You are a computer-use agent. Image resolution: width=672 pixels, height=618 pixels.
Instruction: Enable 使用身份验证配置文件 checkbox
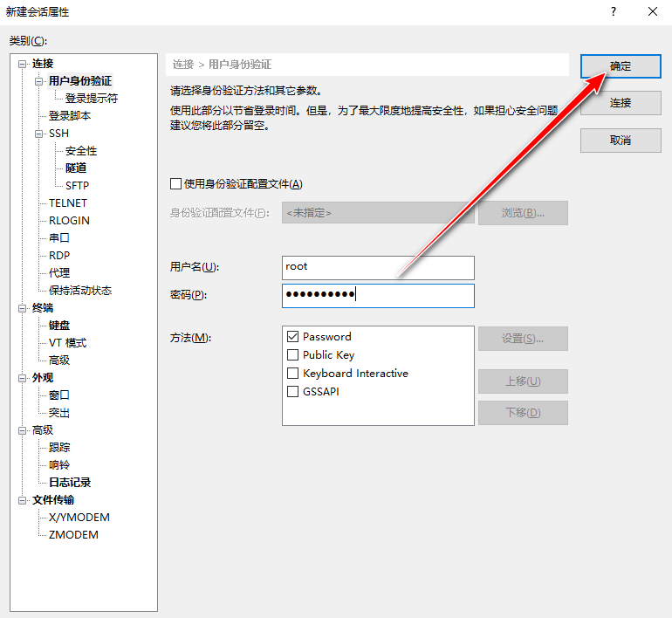(175, 184)
